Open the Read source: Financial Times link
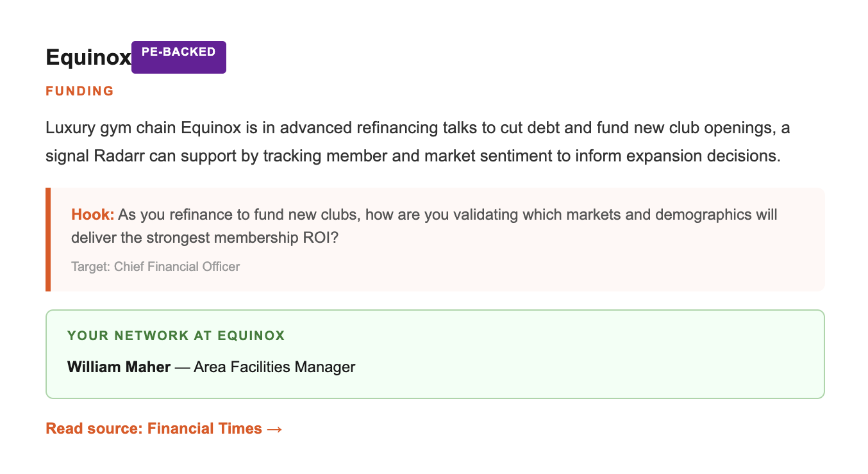This screenshot has height=474, width=868. [164, 429]
